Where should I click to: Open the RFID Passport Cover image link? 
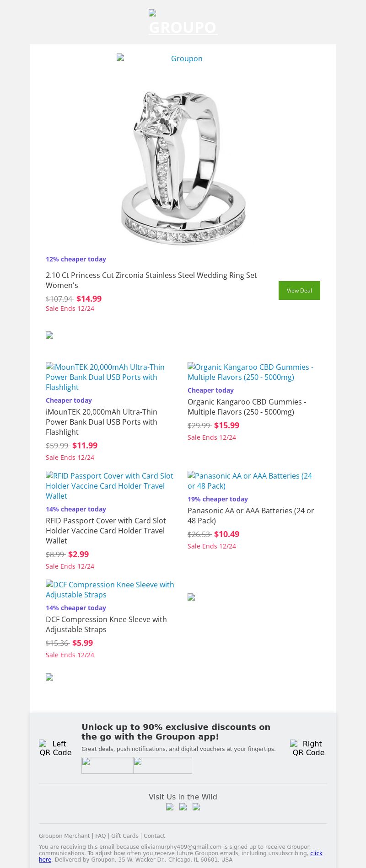(109, 486)
